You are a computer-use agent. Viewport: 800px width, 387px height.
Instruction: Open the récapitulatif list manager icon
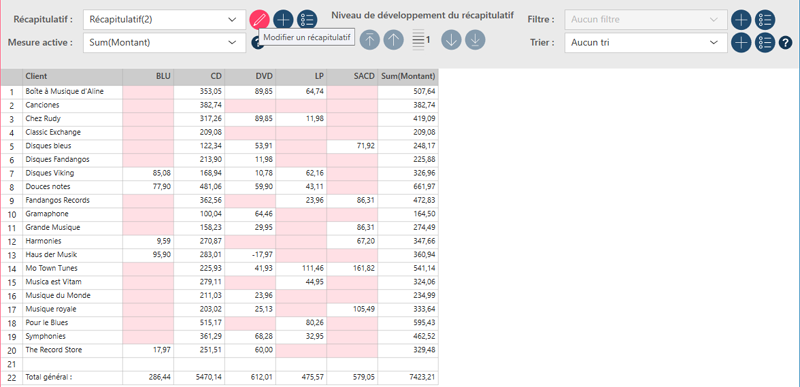point(307,20)
